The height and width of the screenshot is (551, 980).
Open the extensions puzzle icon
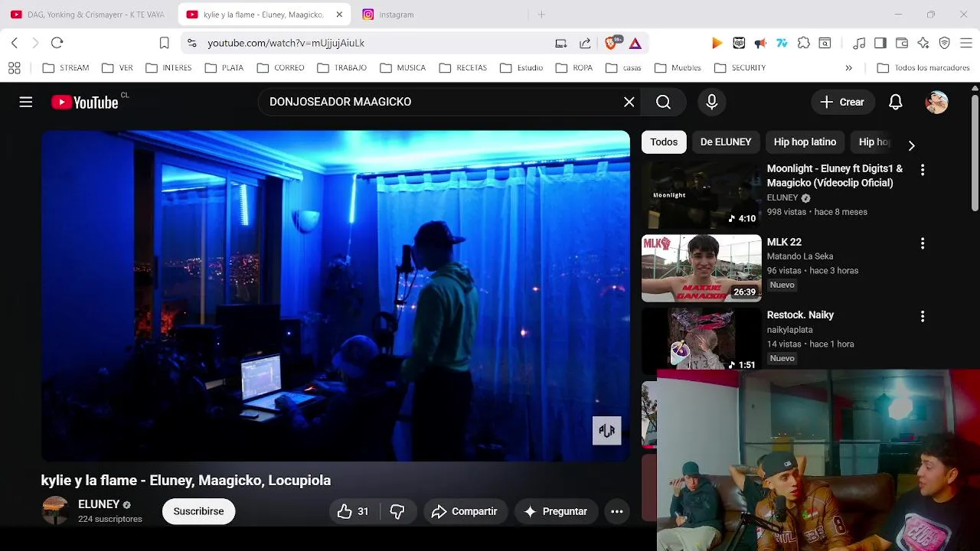tap(803, 43)
